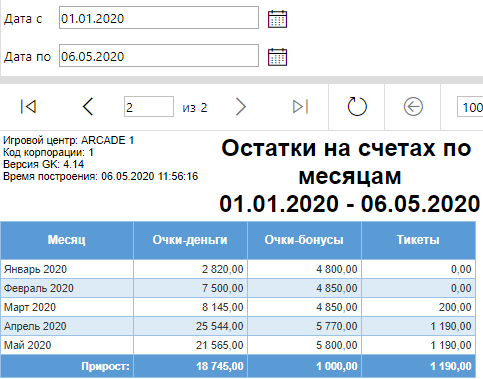Screen dimensions: 483x379
Task: Open calendar picker for Дата по
Action: pos(277,57)
